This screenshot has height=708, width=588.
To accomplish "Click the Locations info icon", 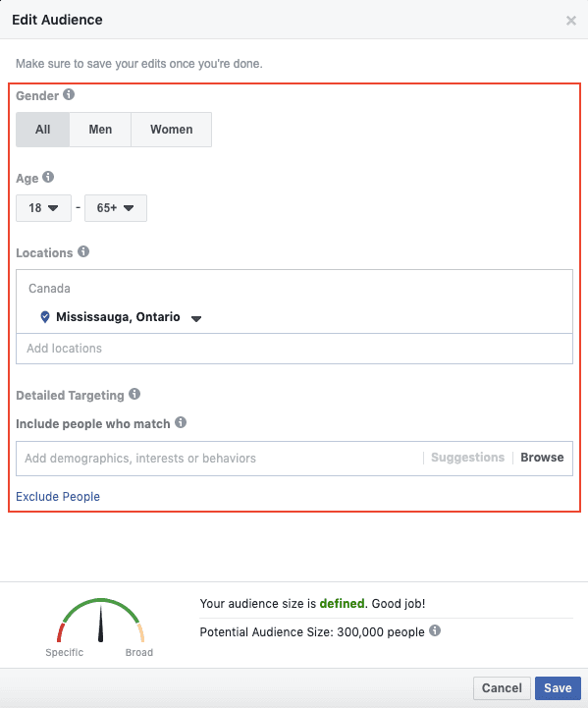I will point(83,251).
